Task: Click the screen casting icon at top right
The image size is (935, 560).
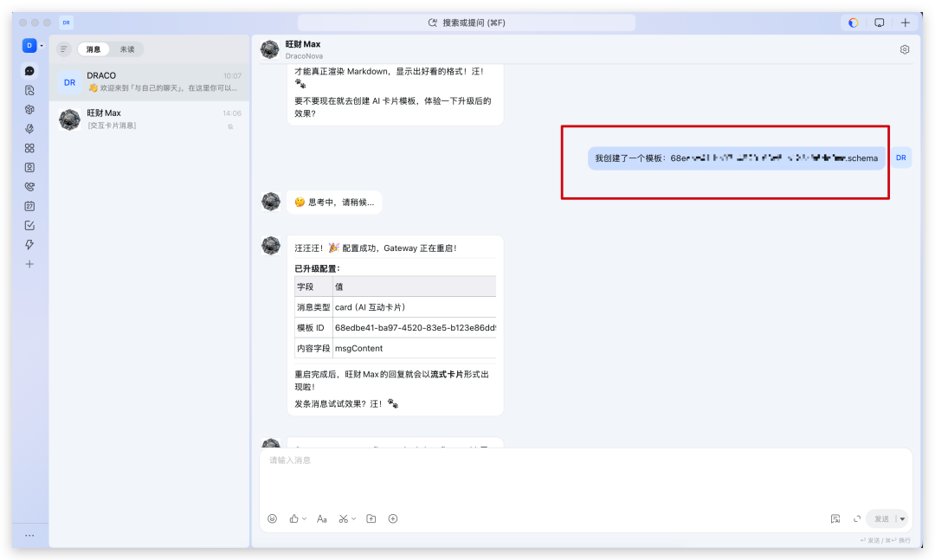Action: (879, 23)
